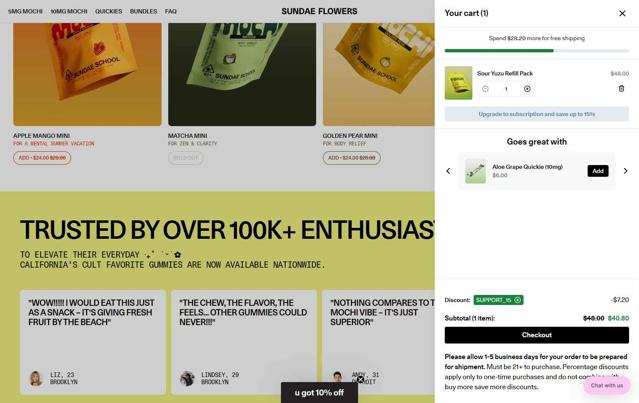
Task: Open the 10MG MOCHI menu
Action: 69,11
